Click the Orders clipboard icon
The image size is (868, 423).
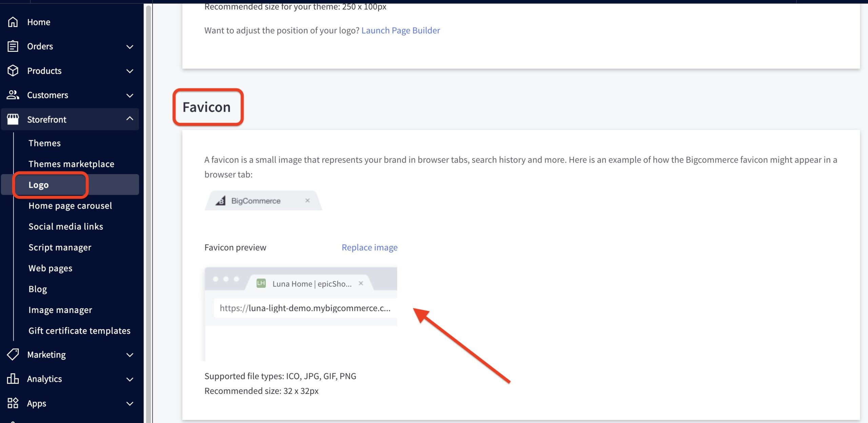pos(13,46)
